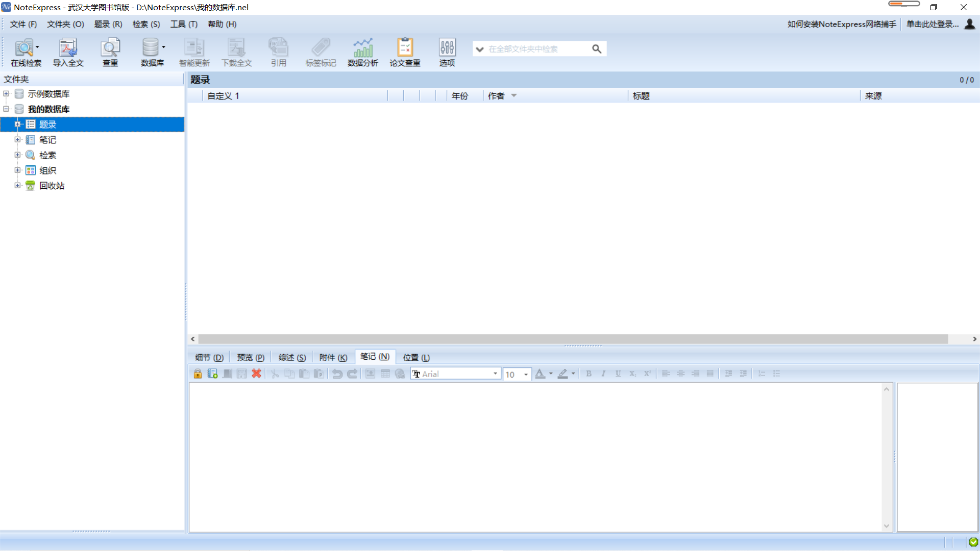Align note text right

point(695,373)
